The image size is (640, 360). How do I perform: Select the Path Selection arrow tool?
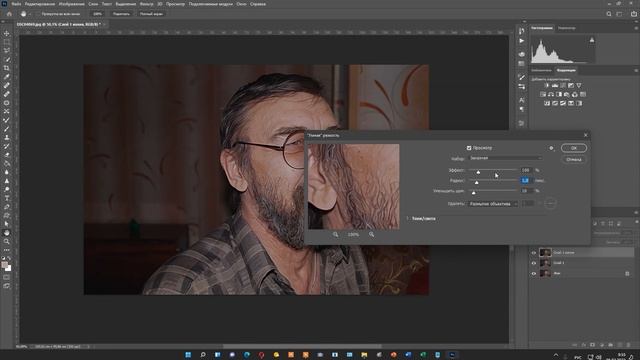[x=7, y=224]
